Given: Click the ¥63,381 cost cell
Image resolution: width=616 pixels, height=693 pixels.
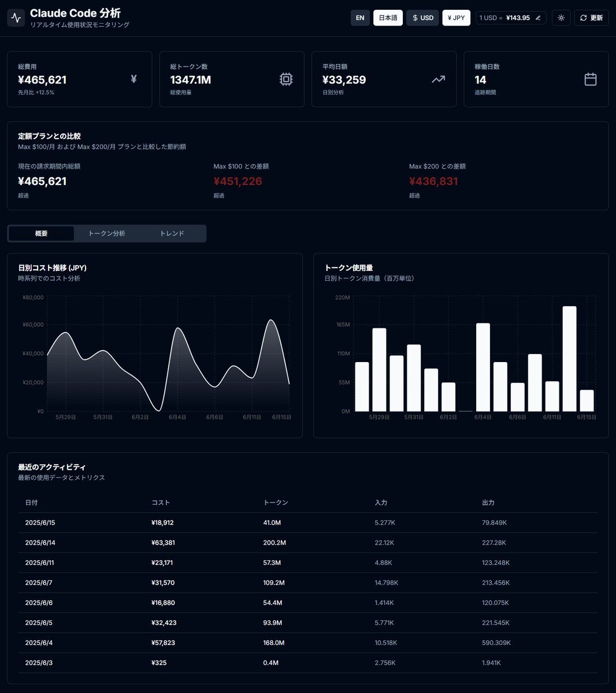Looking at the screenshot, I should coord(163,543).
